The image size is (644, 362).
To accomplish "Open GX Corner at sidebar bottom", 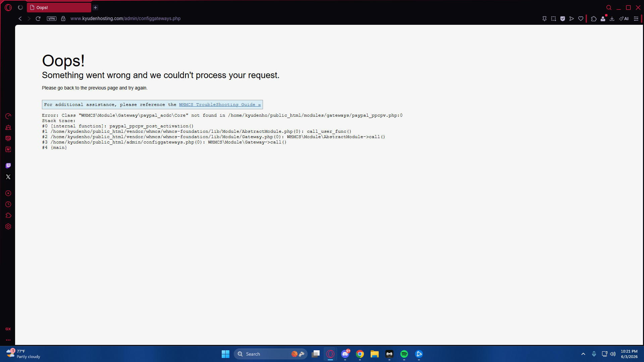I will point(8,329).
